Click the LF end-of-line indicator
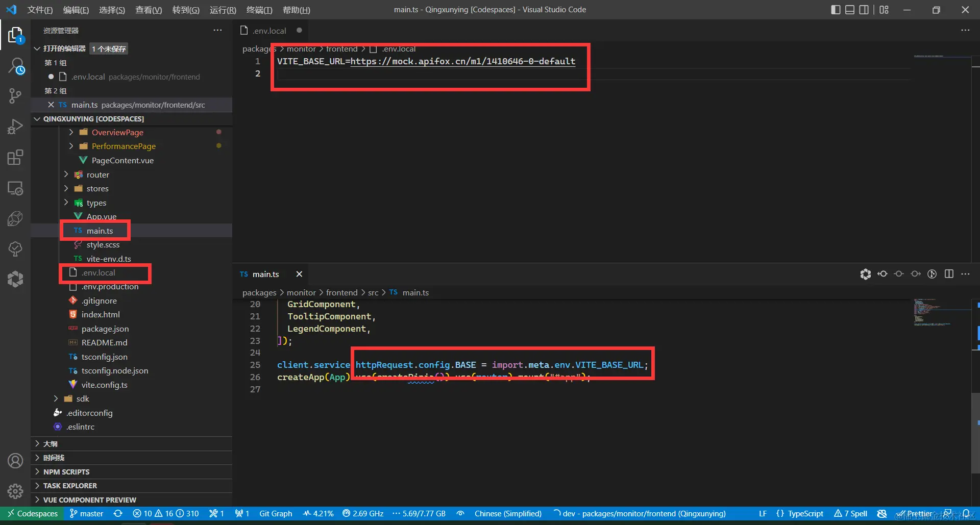This screenshot has width=980, height=525. [x=763, y=513]
